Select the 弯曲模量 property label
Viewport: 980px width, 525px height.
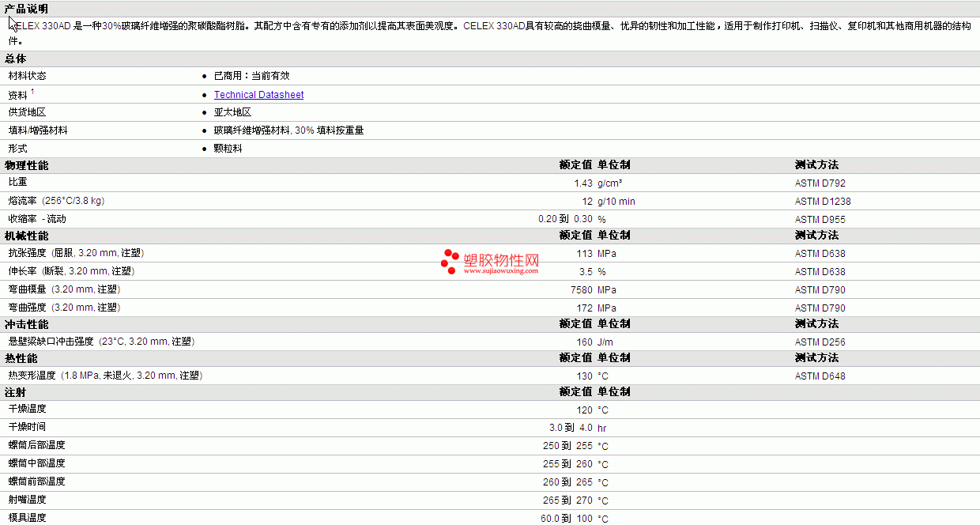64,289
